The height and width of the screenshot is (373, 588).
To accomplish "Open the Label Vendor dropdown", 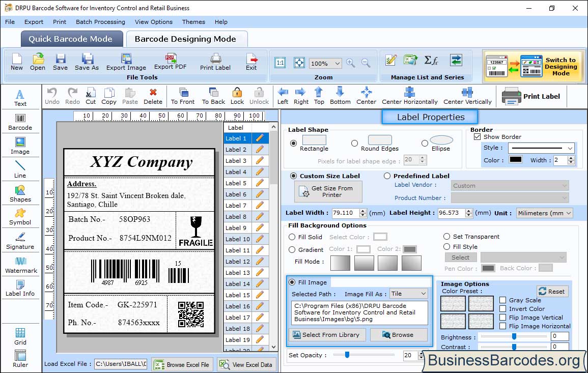I will point(510,186).
